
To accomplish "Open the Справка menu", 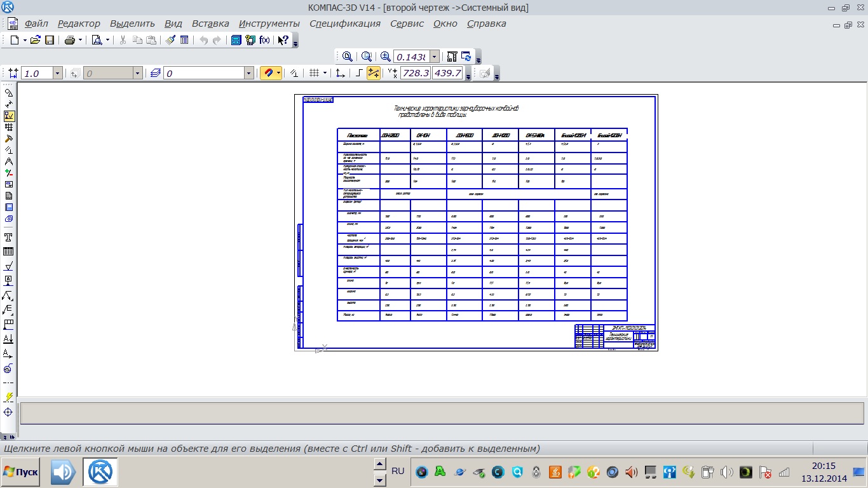I will click(x=487, y=24).
